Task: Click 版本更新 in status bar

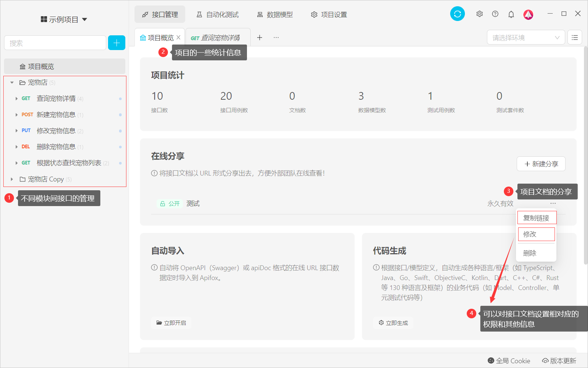Action: tap(559, 361)
